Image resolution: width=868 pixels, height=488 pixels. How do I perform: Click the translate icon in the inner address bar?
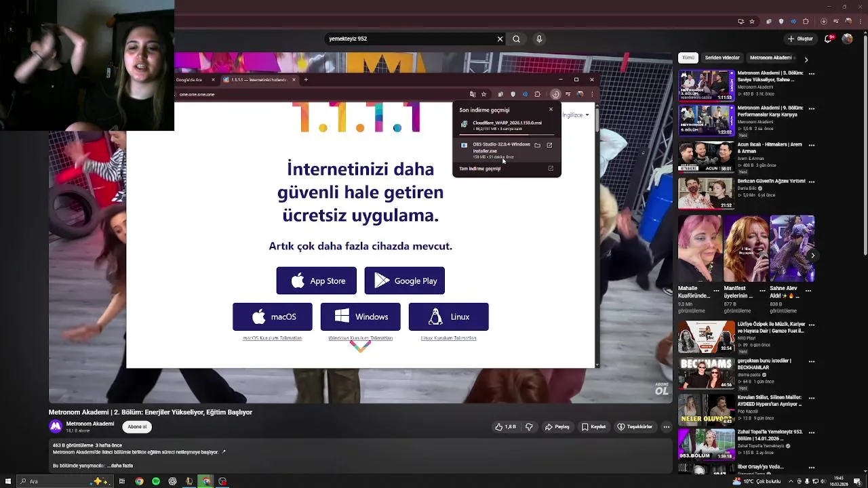click(473, 94)
